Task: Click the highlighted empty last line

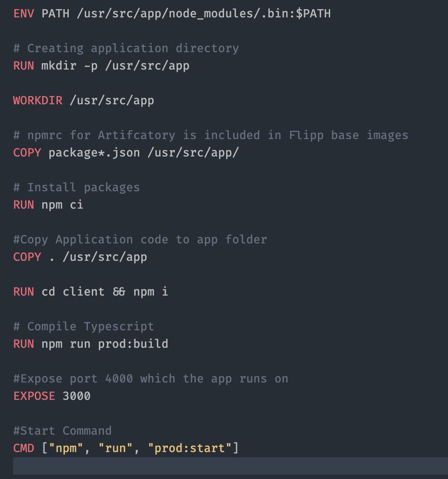Action: [x=230, y=466]
